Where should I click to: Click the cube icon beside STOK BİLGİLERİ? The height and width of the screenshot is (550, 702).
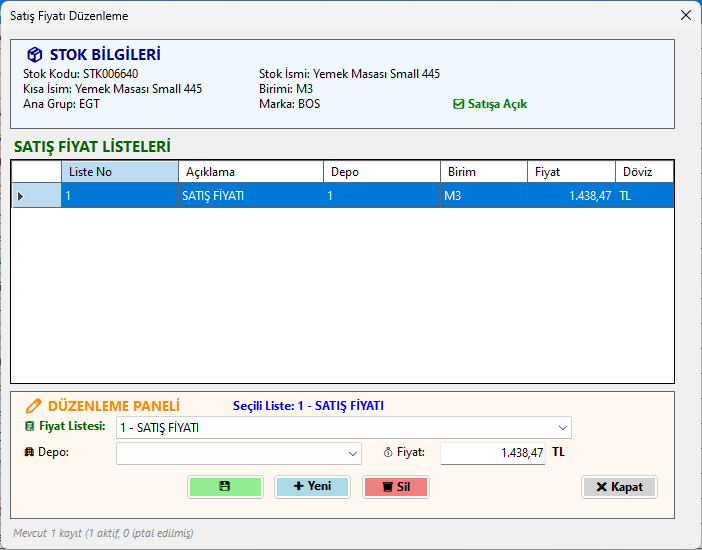(35, 55)
